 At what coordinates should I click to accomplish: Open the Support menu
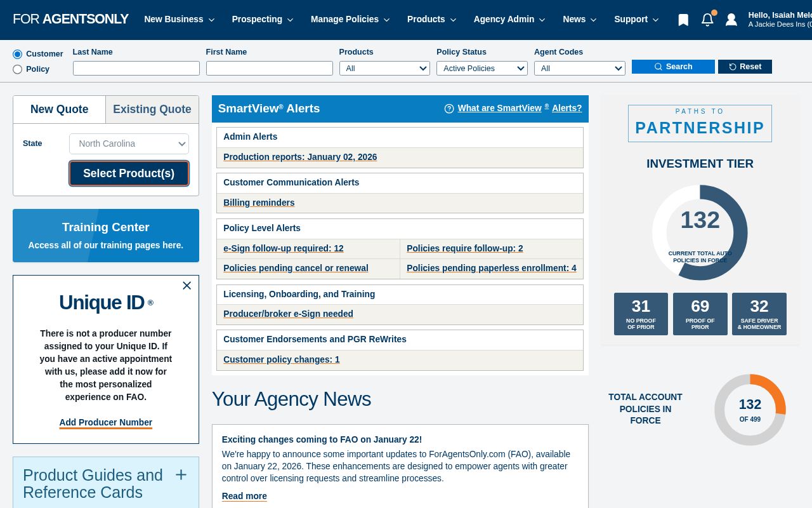coord(636,20)
